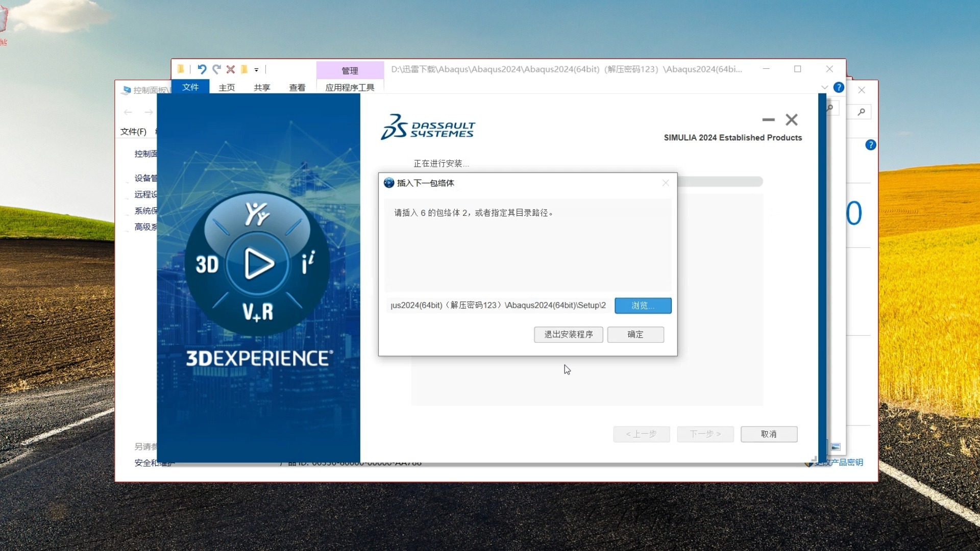Click the thumbnail view icon in Explorer
Image resolution: width=980 pixels, height=551 pixels.
[x=836, y=447]
